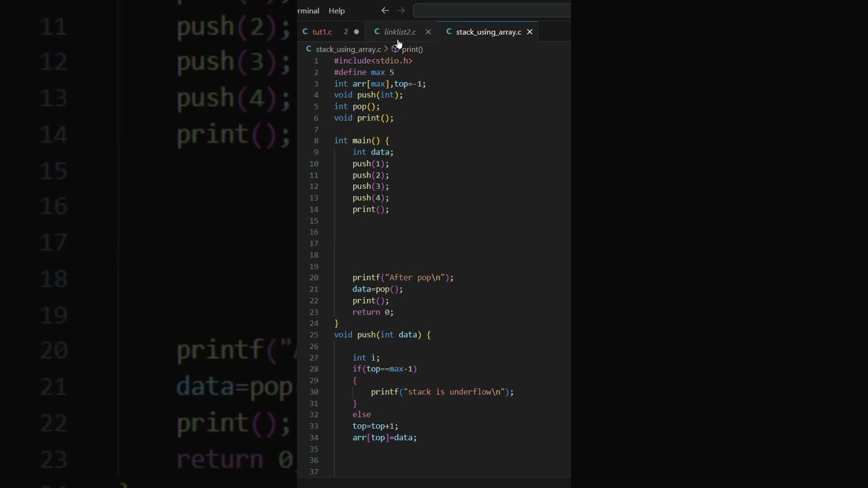Close the linklist2.c tab
Image resolution: width=868 pixels, height=488 pixels.
(428, 32)
